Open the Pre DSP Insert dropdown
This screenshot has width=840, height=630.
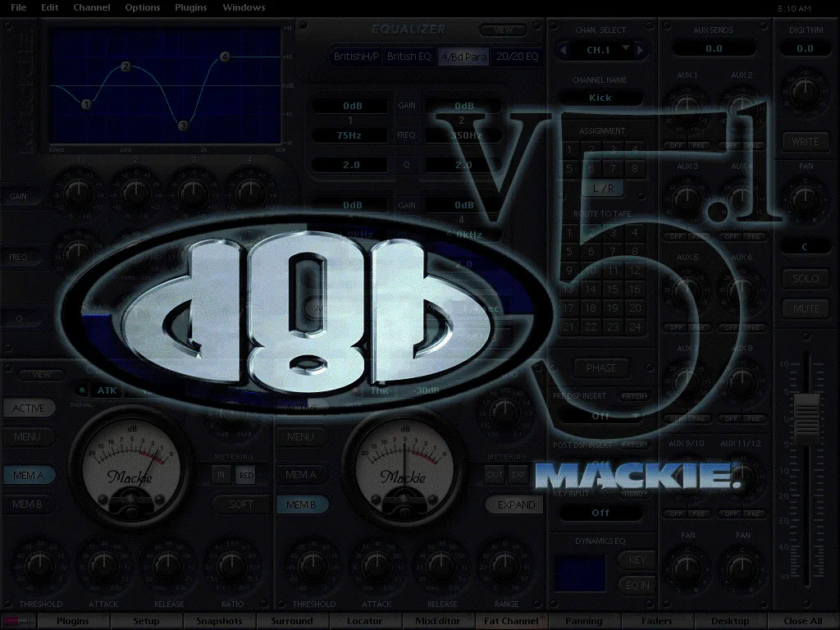[x=600, y=416]
